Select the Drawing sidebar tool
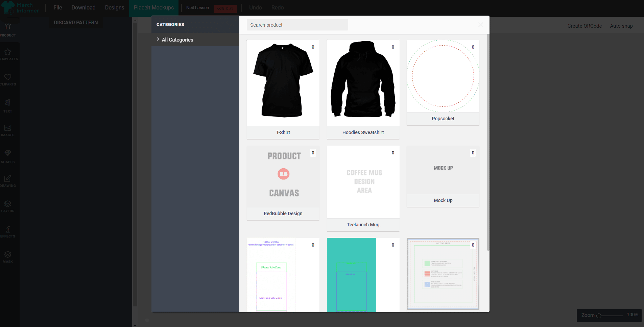This screenshot has height=327, width=644. point(8,181)
